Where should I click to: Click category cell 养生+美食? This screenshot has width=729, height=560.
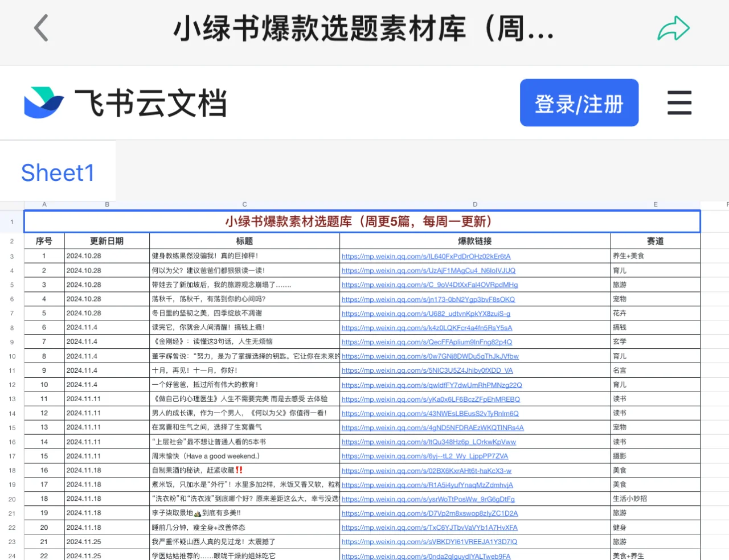[x=656, y=256]
